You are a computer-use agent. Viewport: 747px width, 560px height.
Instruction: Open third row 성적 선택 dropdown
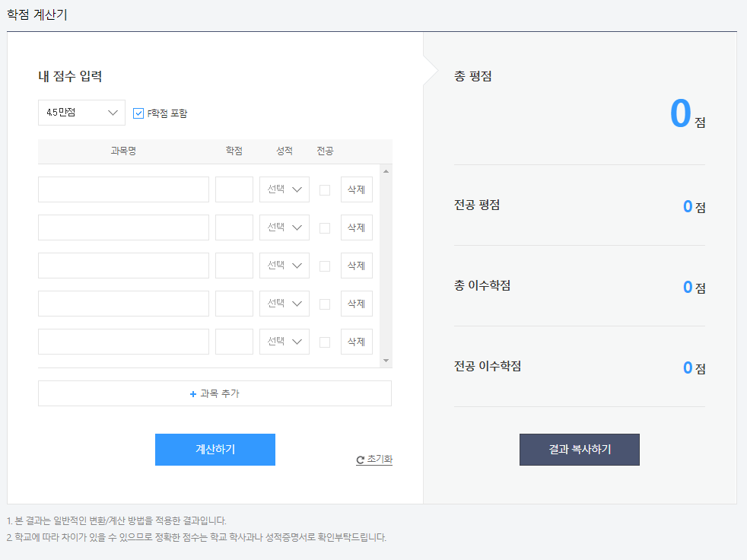pyautogui.click(x=284, y=266)
